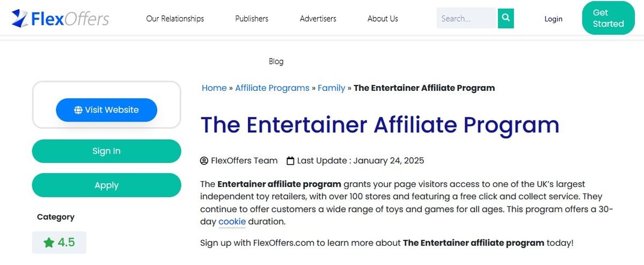Click the magnifying glass search icon
644x265 pixels.
[x=506, y=18]
